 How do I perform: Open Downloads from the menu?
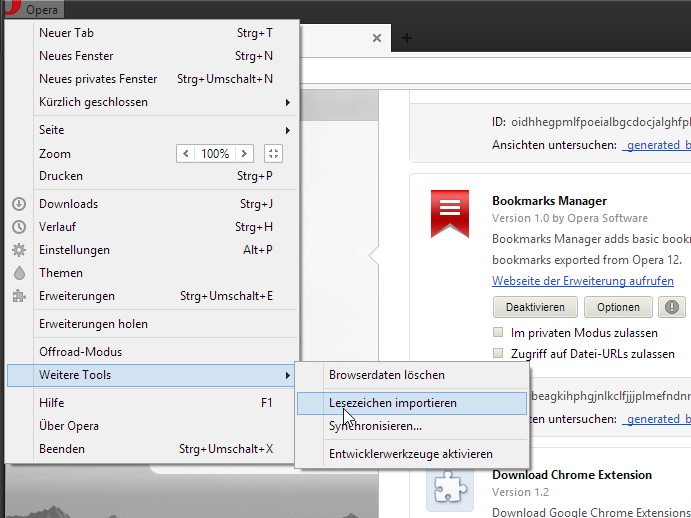152,204
